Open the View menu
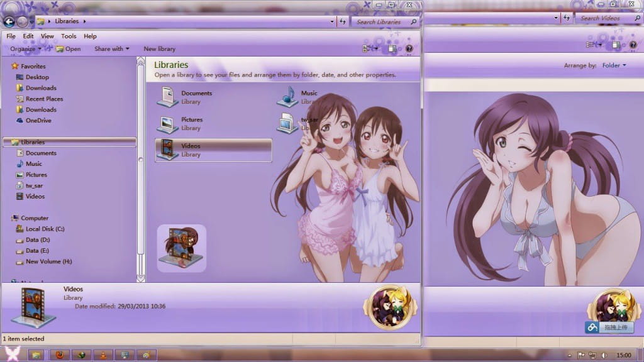The width and height of the screenshot is (644, 362). pyautogui.click(x=47, y=36)
